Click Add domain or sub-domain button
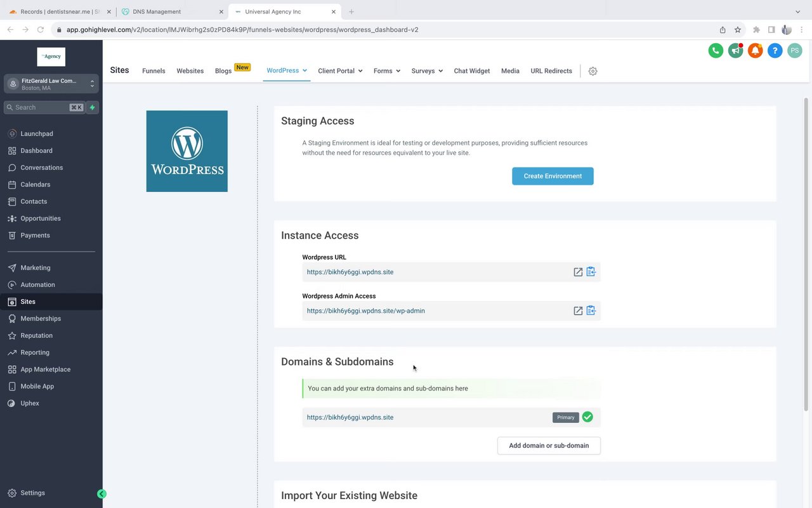This screenshot has width=812, height=508. tap(549, 446)
